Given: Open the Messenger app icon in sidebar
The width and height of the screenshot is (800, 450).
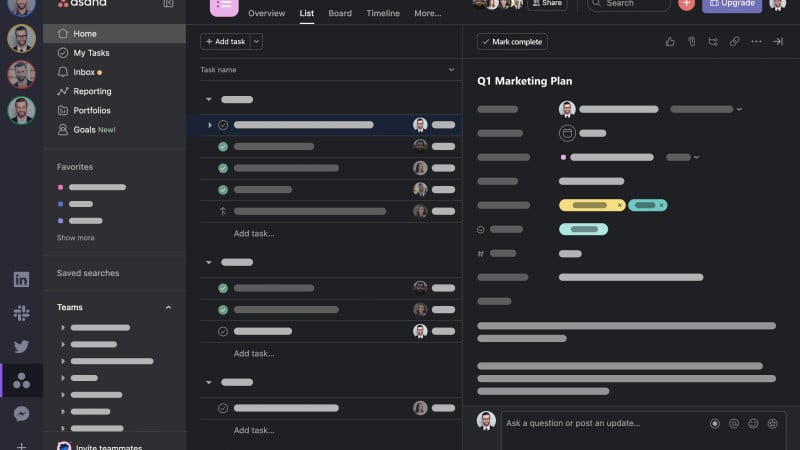Looking at the screenshot, I should pyautogui.click(x=21, y=414).
